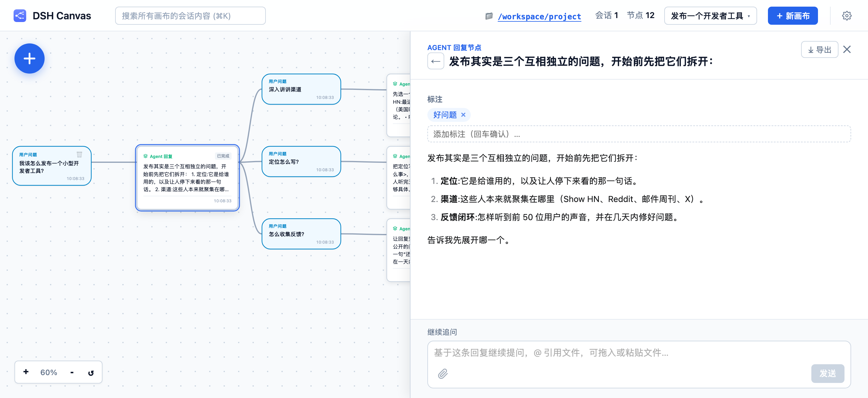Delete the first user question node via trash icon
868x398 pixels.
[x=79, y=155]
